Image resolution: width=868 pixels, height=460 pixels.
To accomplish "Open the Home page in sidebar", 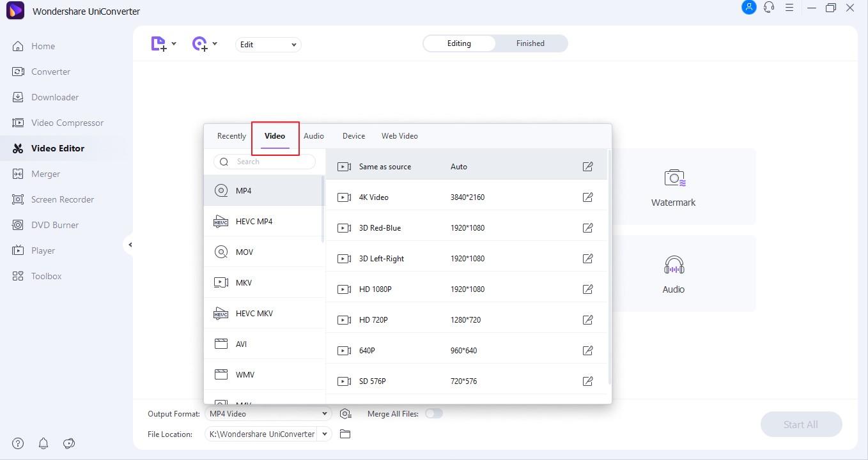I will tap(43, 46).
